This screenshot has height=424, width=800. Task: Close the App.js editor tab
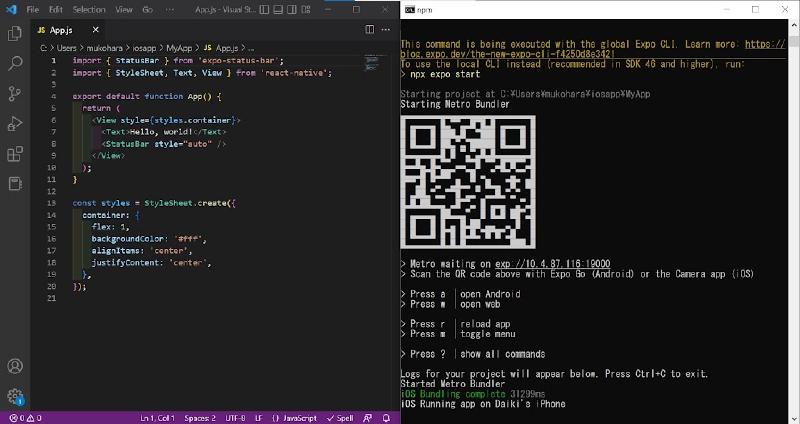95,30
